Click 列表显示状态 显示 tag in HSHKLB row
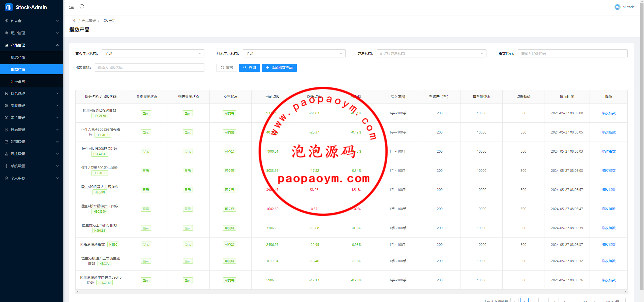The width and height of the screenshot is (644, 302). click(188, 228)
